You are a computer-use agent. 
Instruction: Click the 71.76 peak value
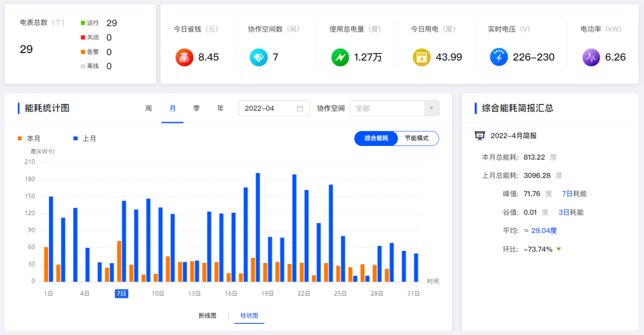coord(532,194)
